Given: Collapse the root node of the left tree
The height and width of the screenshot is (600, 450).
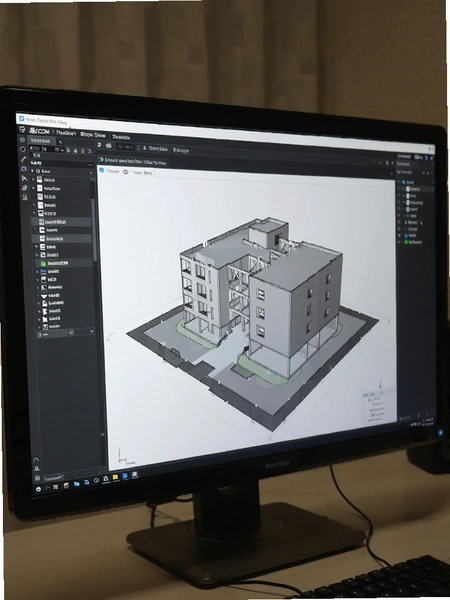Looking at the screenshot, I should pyautogui.click(x=33, y=171).
